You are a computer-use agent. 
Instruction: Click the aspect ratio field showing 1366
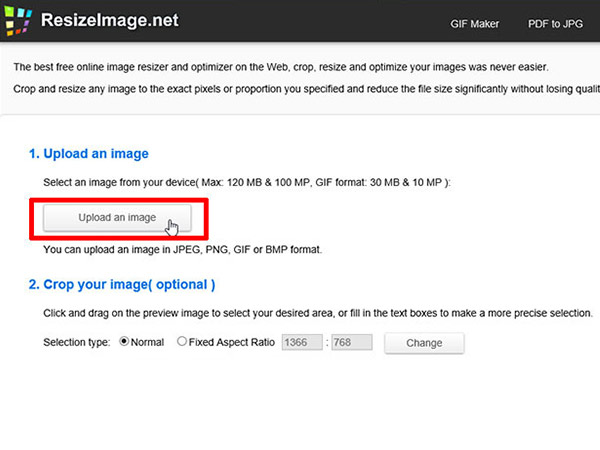click(302, 342)
